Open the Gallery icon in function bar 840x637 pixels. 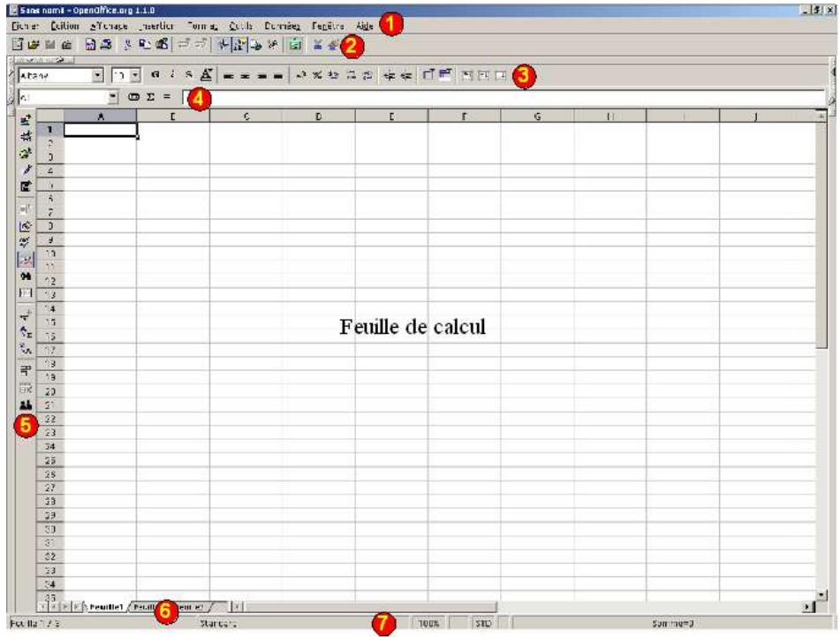(295, 45)
